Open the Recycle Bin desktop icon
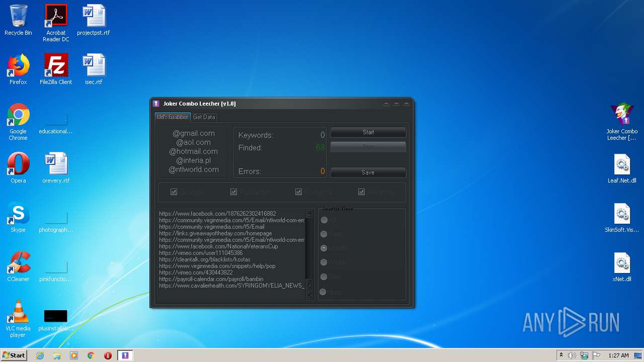644x362 pixels. click(18, 20)
